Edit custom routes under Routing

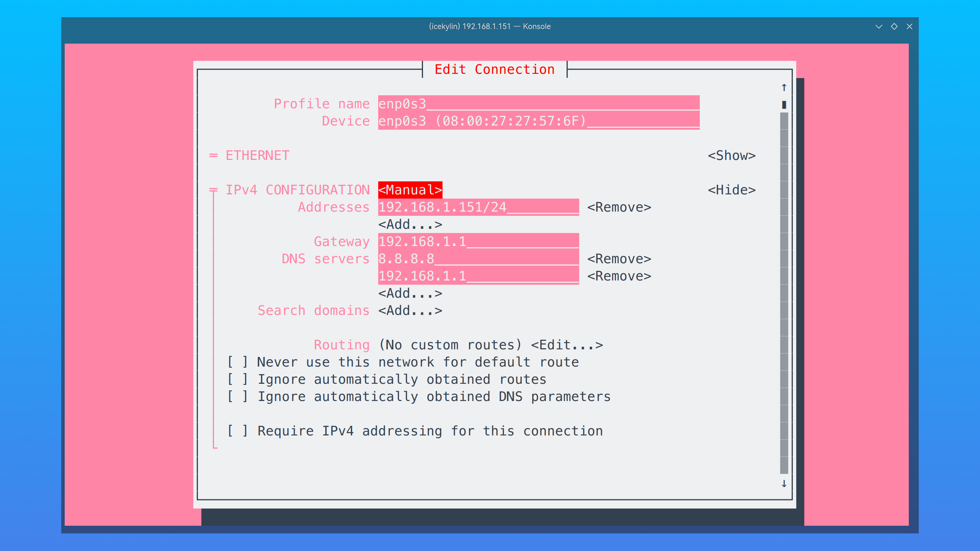pyautogui.click(x=567, y=345)
